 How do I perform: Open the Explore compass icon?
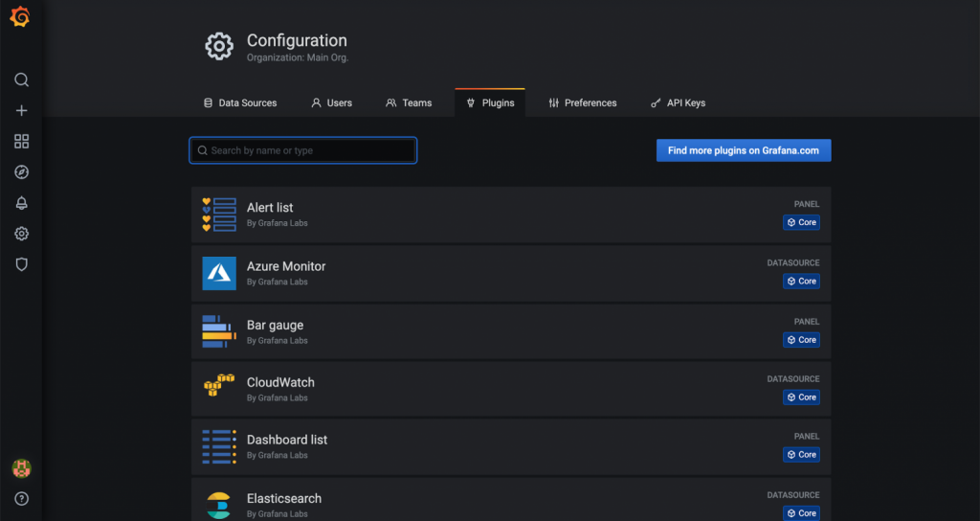coord(21,172)
